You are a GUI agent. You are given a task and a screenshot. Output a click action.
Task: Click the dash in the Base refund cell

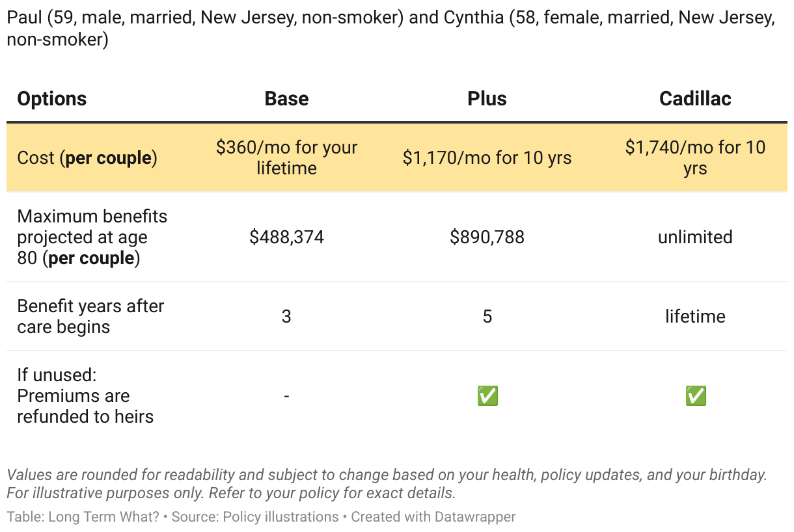286,395
